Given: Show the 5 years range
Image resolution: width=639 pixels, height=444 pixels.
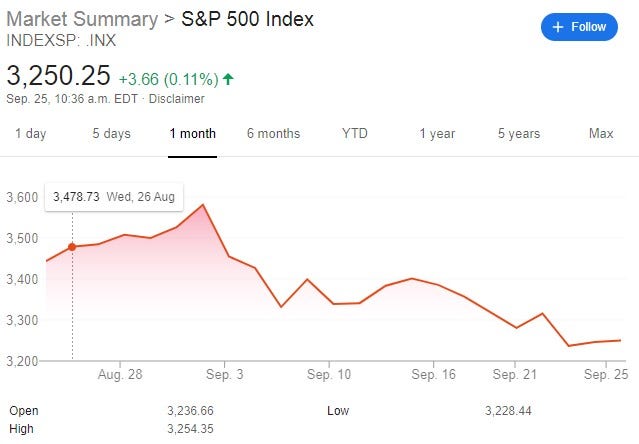Looking at the screenshot, I should pyautogui.click(x=519, y=134).
